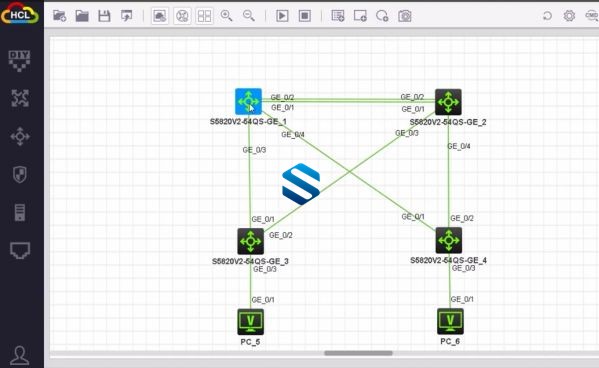Image resolution: width=599 pixels, height=368 pixels.
Task: Open the DIY device sidebar category
Action: click(19, 61)
